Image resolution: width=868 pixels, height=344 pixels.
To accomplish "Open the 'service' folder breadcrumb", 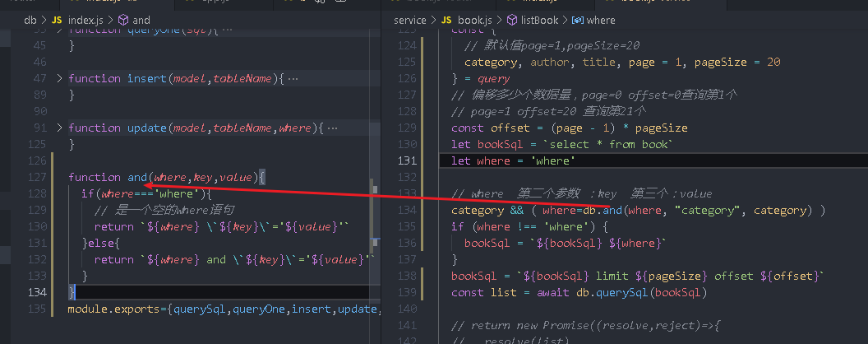I will point(410,20).
